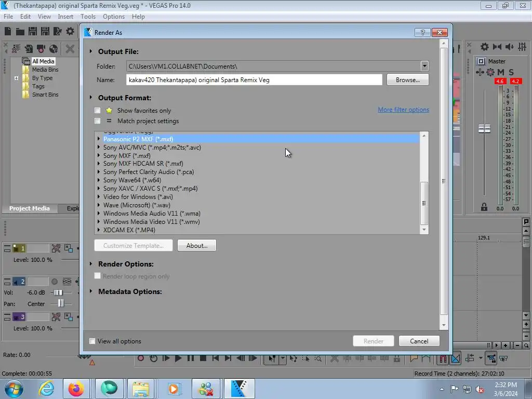The image size is (532, 399).
Task: Click track 2 Vol slider handle
Action: pyautogui.click(x=58, y=292)
